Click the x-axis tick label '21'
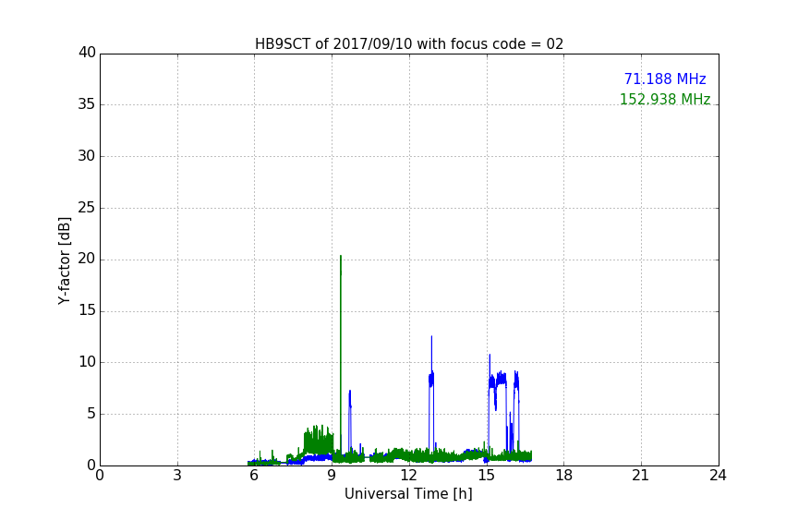798x532 pixels. (x=641, y=476)
